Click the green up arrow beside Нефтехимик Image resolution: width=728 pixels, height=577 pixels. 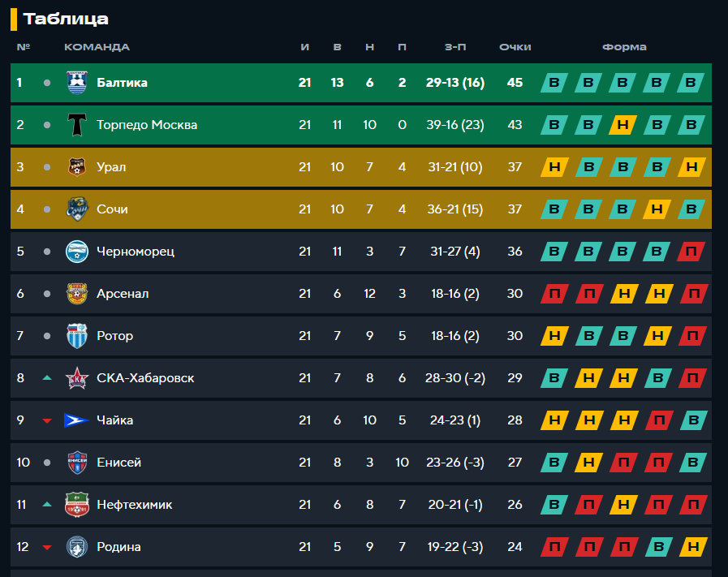coord(47,505)
